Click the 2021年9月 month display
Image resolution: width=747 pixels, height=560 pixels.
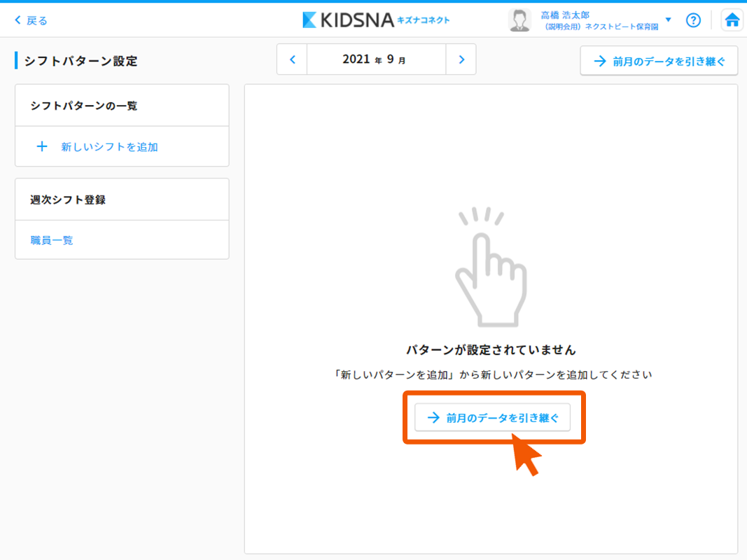click(x=376, y=59)
